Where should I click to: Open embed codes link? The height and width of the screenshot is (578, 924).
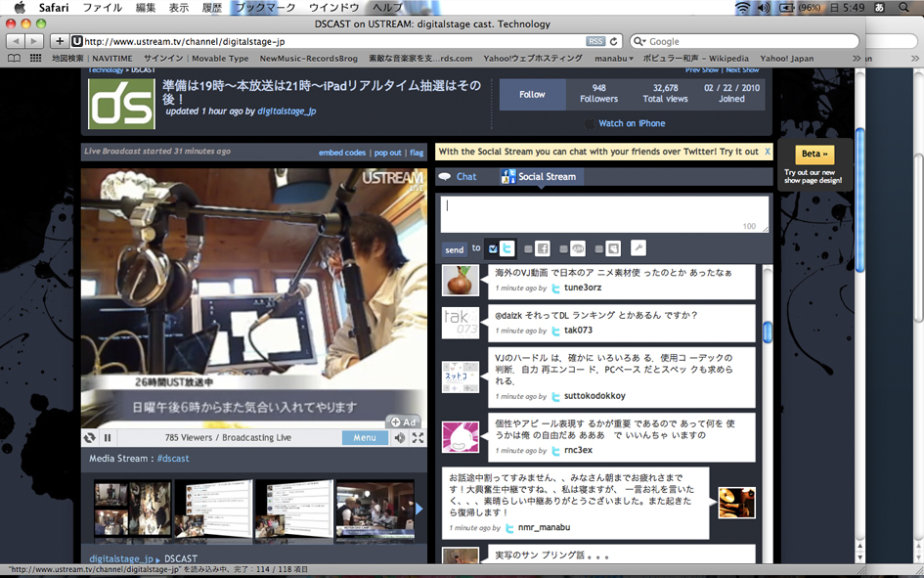click(x=342, y=153)
